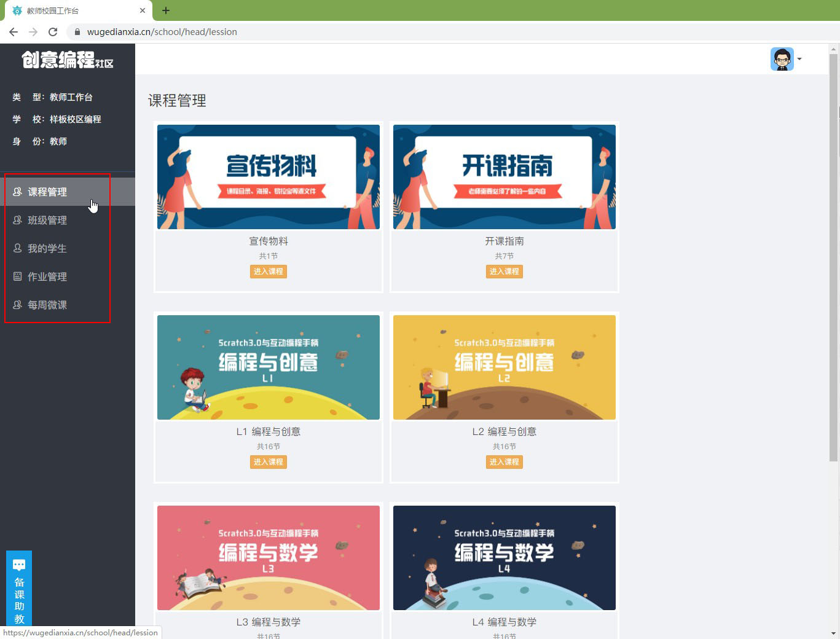840x639 pixels.
Task: Open the 宣传物料 banner thumbnail
Action: pyautogui.click(x=269, y=177)
